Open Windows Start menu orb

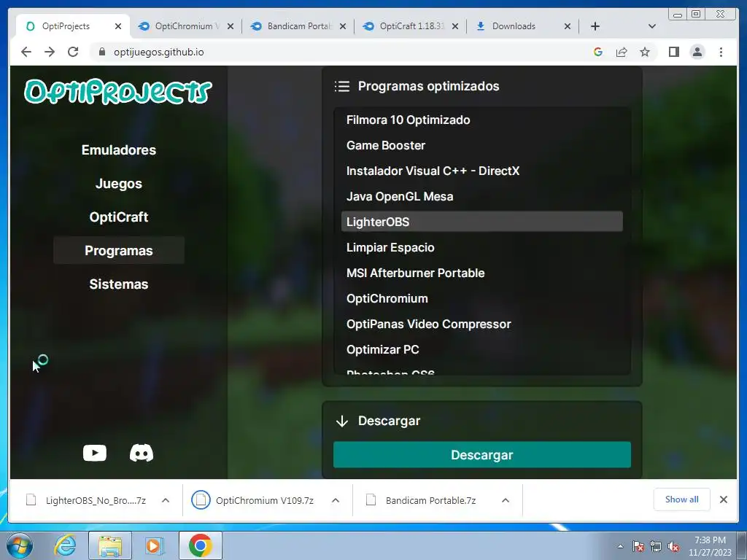[x=19, y=545]
